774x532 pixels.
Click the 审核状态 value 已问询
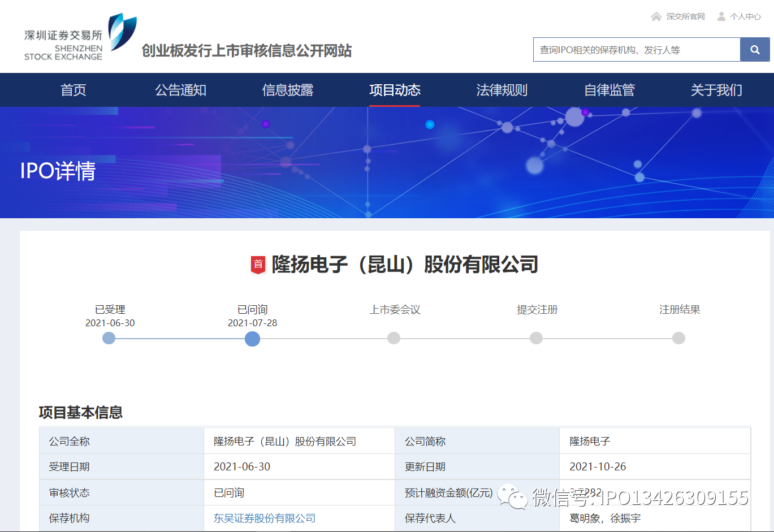(x=229, y=492)
